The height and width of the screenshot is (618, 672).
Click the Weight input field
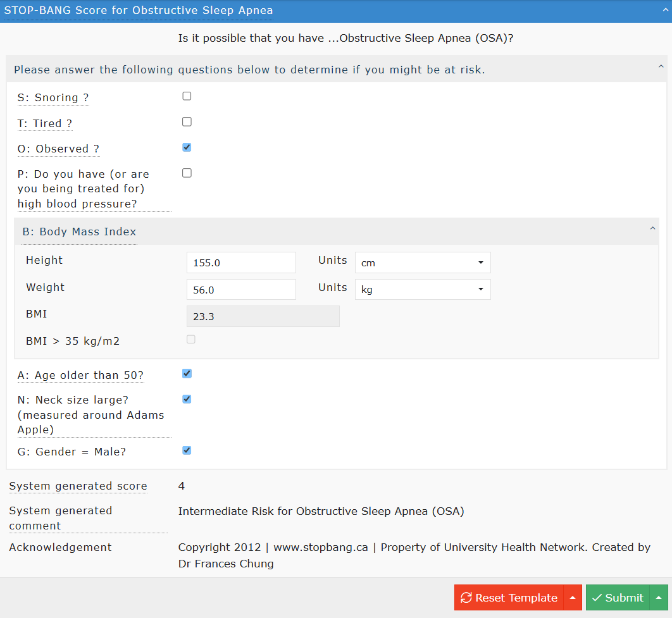[x=241, y=290]
